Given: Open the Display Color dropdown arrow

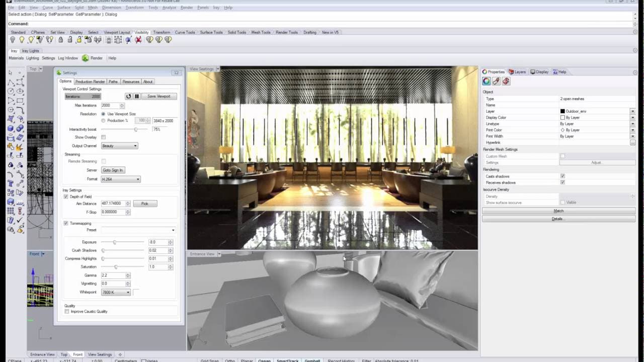Looking at the screenshot, I should click(x=632, y=118).
